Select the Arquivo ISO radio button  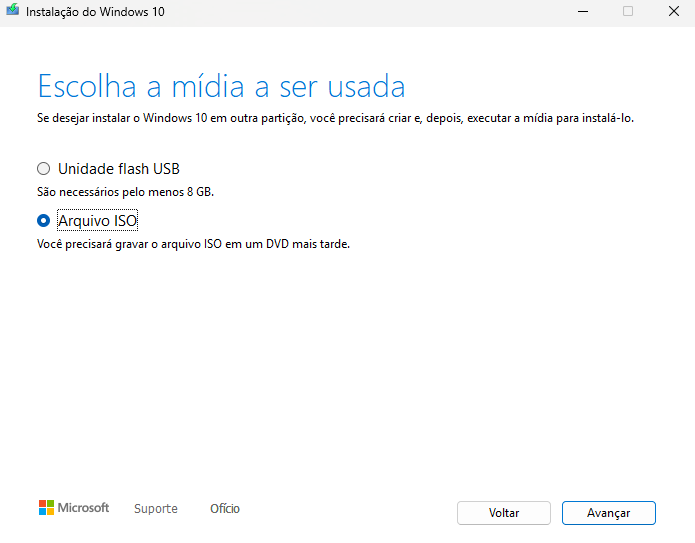[x=43, y=220]
